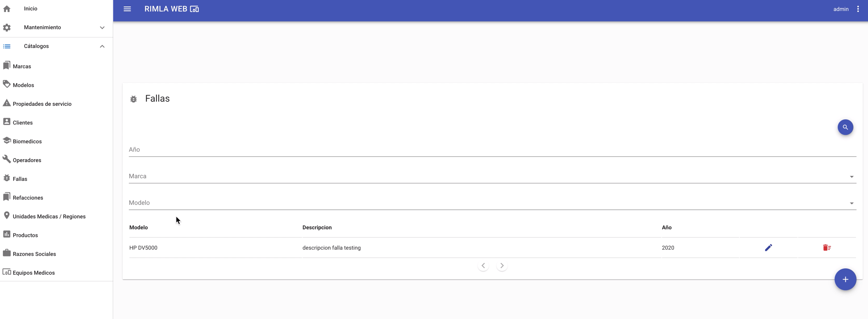The height and width of the screenshot is (319, 868).
Task: Open the Modelo dropdown
Action: click(492, 203)
